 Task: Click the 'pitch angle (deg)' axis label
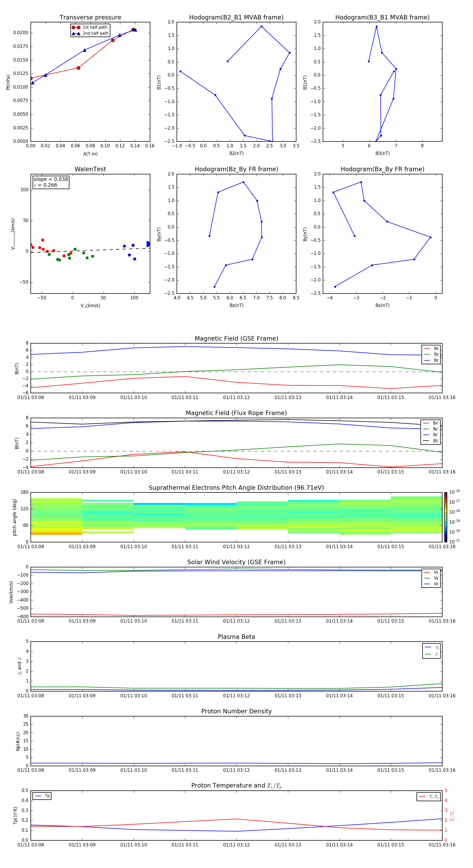(14, 517)
